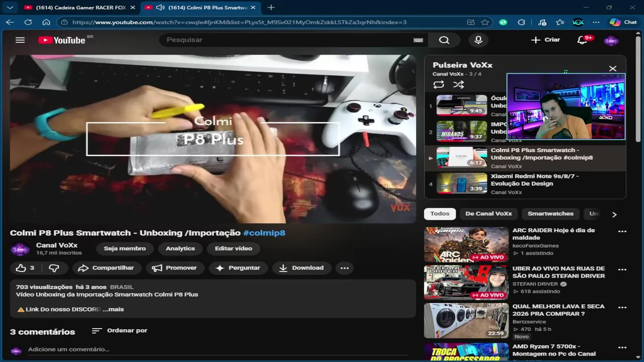Add page to favorites star

pos(485,22)
